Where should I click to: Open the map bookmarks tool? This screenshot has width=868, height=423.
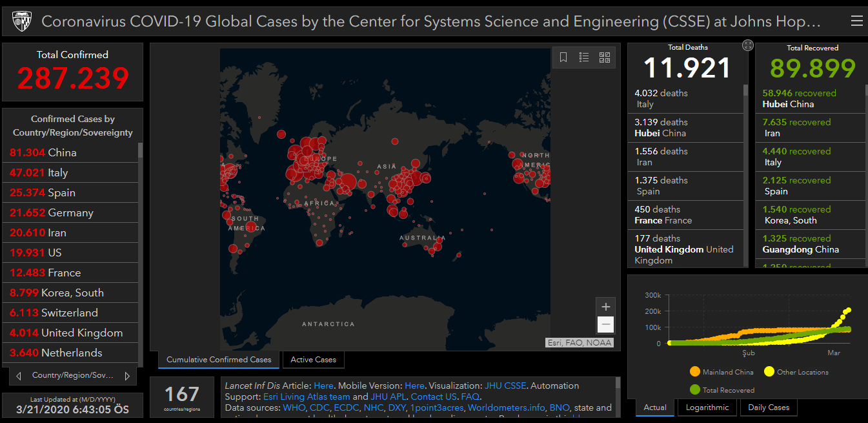(x=563, y=57)
